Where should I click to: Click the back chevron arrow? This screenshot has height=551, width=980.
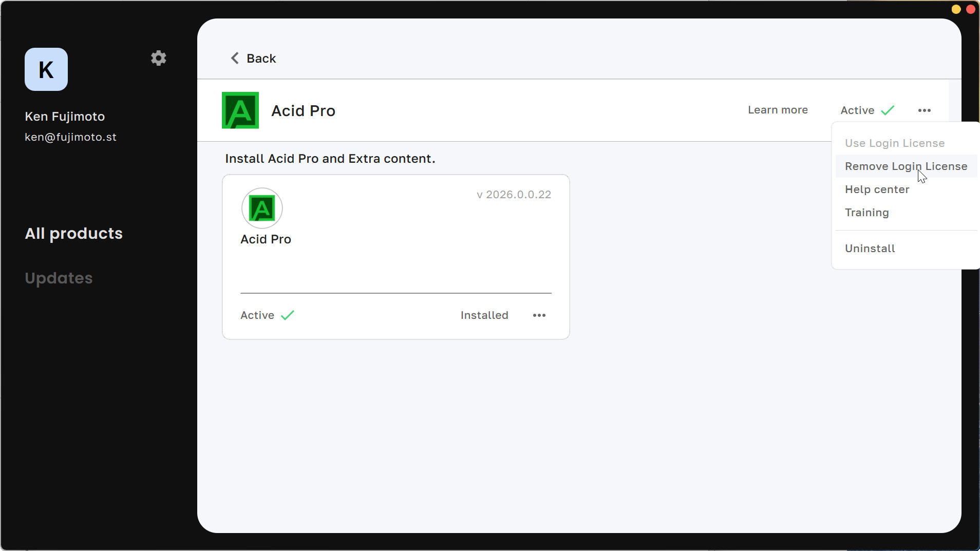[235, 58]
